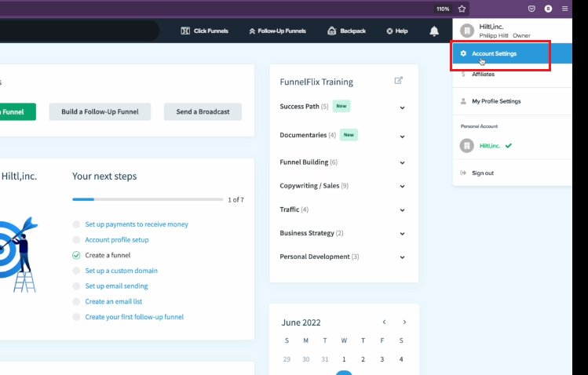Click the Hiltl,inc. avatar at menu top
The height and width of the screenshot is (375, 588).
coord(467,31)
